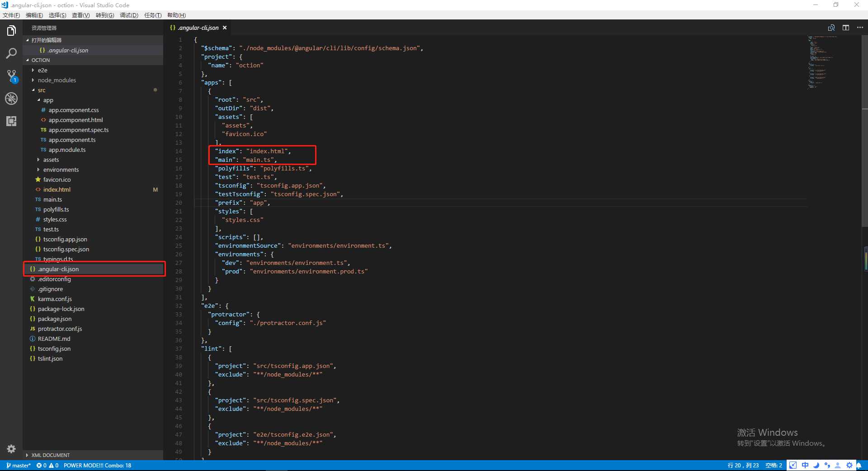Click the indentation setting 空格: 2
868x471 pixels.
coord(774,465)
